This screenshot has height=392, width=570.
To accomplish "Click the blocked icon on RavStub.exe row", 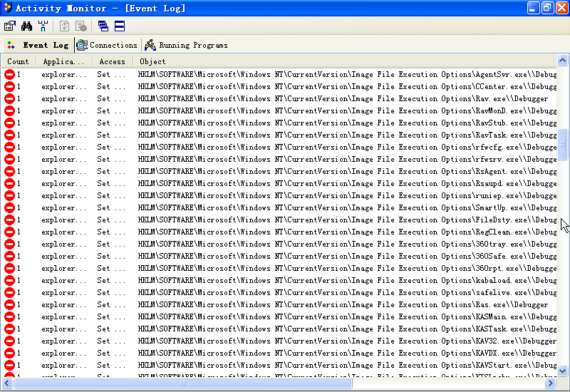I will pos(9,123).
